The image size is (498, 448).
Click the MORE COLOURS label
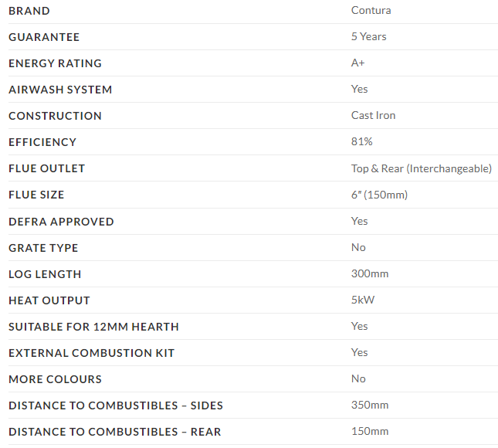tap(55, 379)
